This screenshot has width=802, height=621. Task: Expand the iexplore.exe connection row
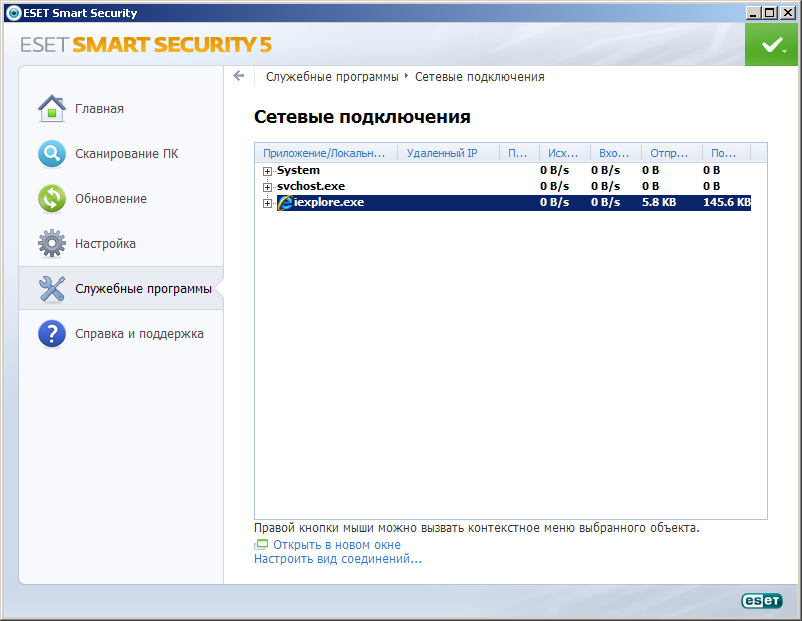[267, 203]
